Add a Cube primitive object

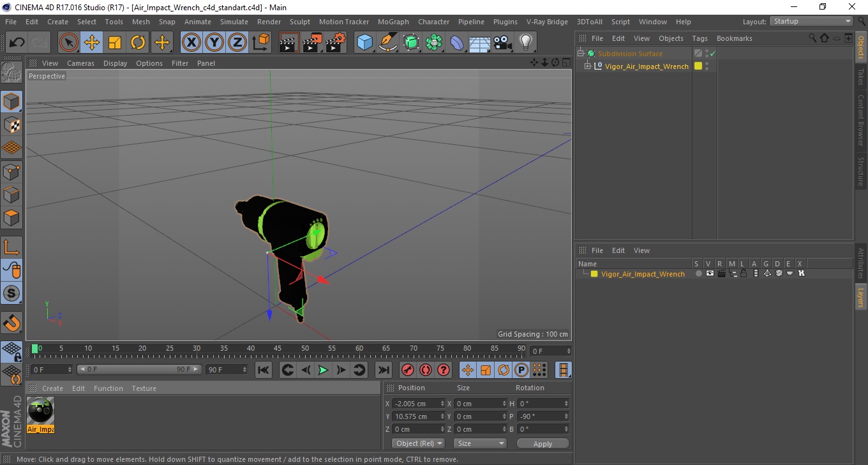tap(365, 43)
